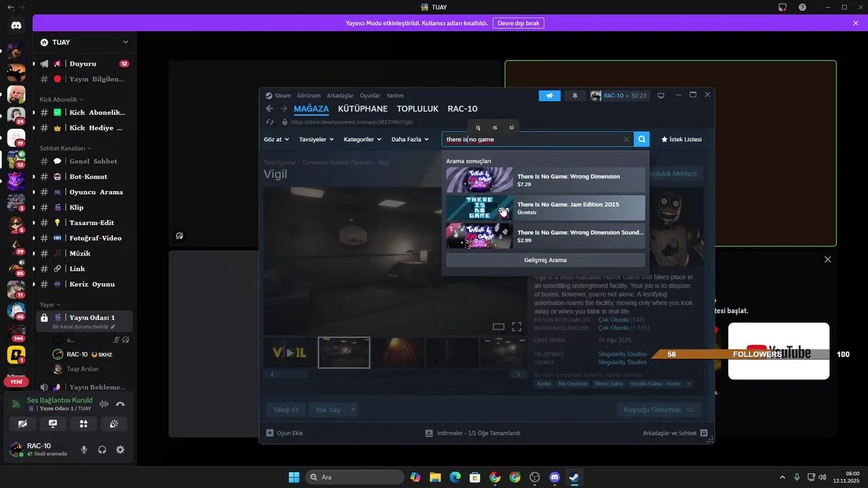This screenshot has height=488, width=868.
Task: Collapse the Kick Abonelik channel category
Action: pyautogui.click(x=60, y=99)
